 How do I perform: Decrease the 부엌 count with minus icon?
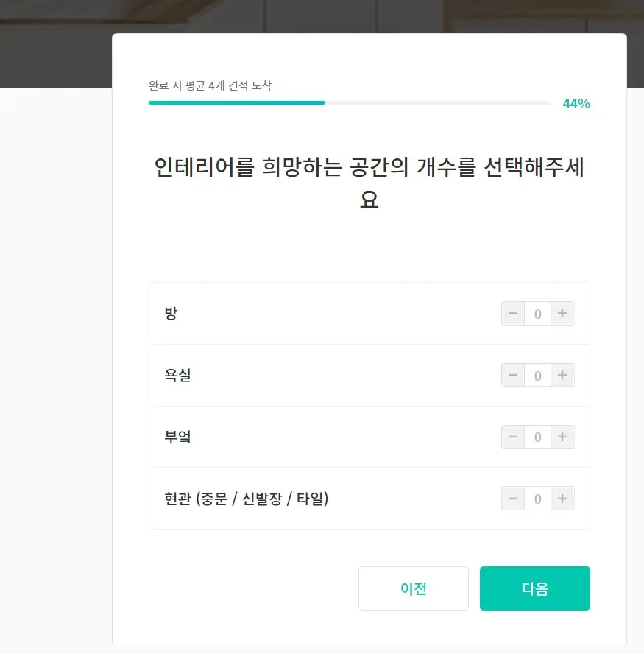(513, 437)
